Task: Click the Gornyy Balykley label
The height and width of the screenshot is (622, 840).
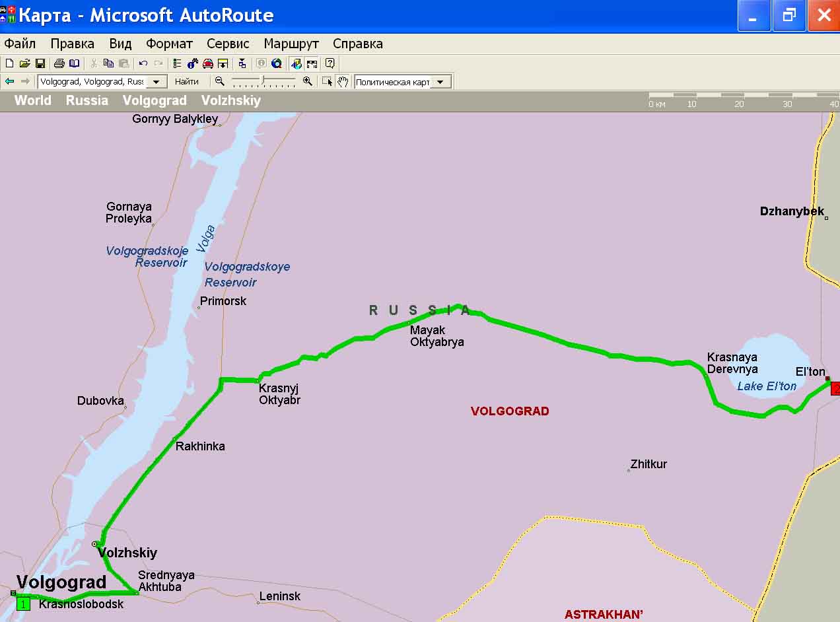Action: click(x=175, y=120)
